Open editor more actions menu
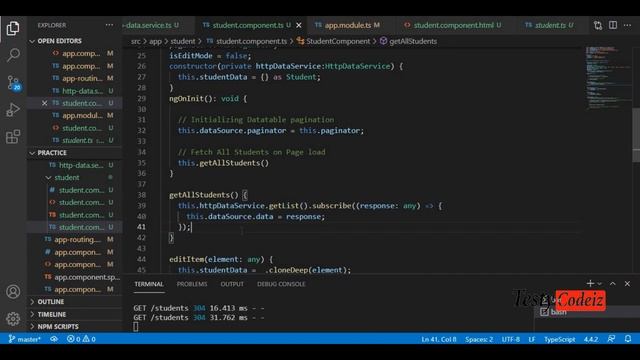 coord(627,25)
